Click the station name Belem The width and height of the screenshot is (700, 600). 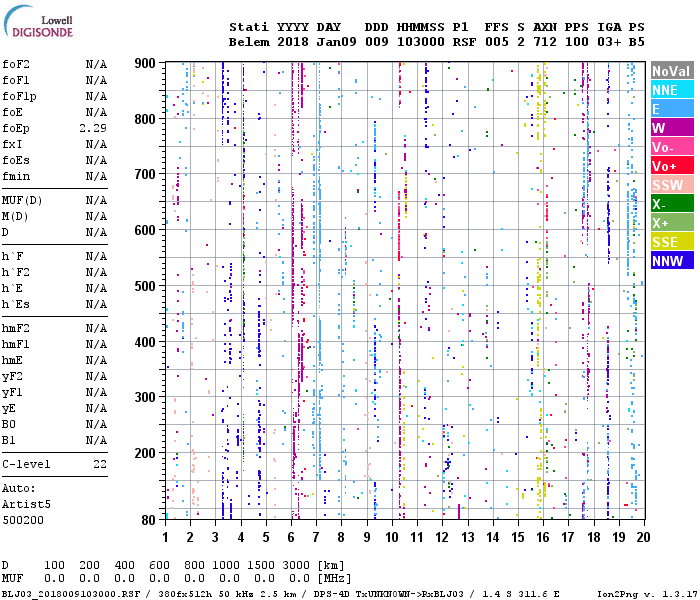[x=250, y=42]
